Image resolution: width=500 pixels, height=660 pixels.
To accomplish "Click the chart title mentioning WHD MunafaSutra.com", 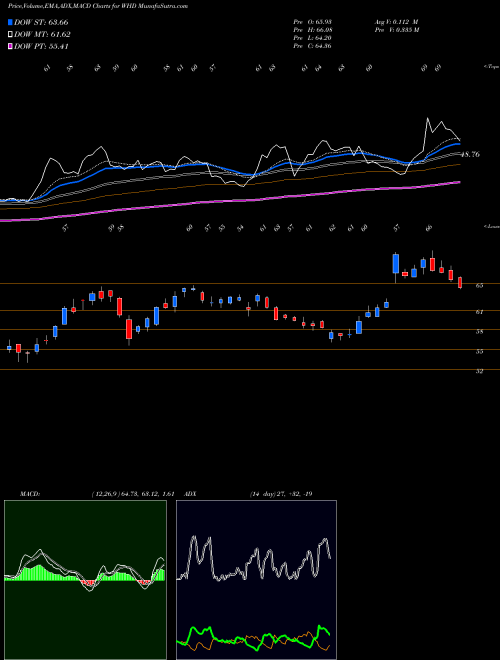I will tap(98, 6).
